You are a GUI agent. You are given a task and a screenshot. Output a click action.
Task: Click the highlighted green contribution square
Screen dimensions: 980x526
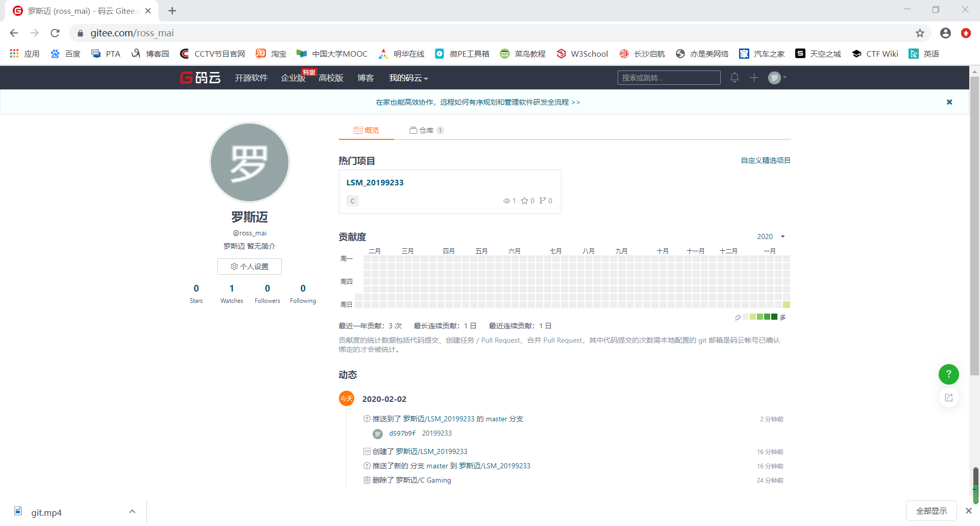click(787, 305)
